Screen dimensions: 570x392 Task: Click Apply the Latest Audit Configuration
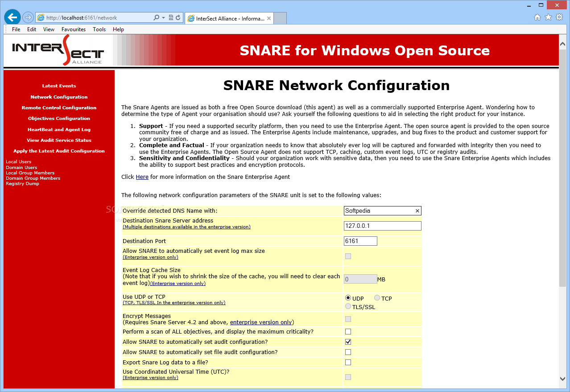pyautogui.click(x=59, y=151)
